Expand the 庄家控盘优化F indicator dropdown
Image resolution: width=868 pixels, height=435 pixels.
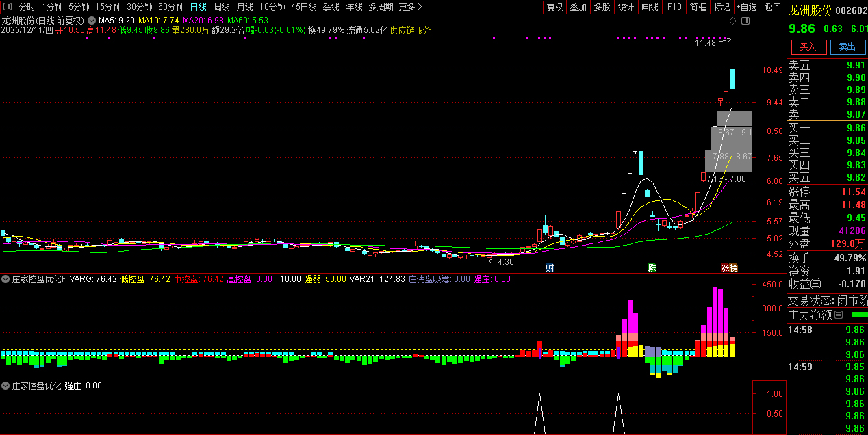tap(5, 279)
